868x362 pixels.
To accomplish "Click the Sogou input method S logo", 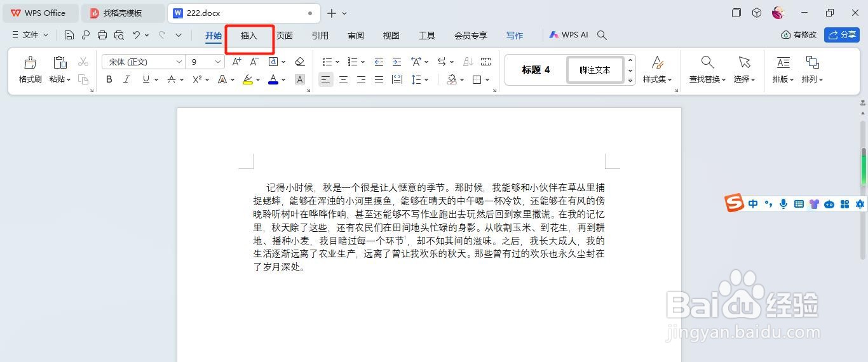I will [x=735, y=203].
